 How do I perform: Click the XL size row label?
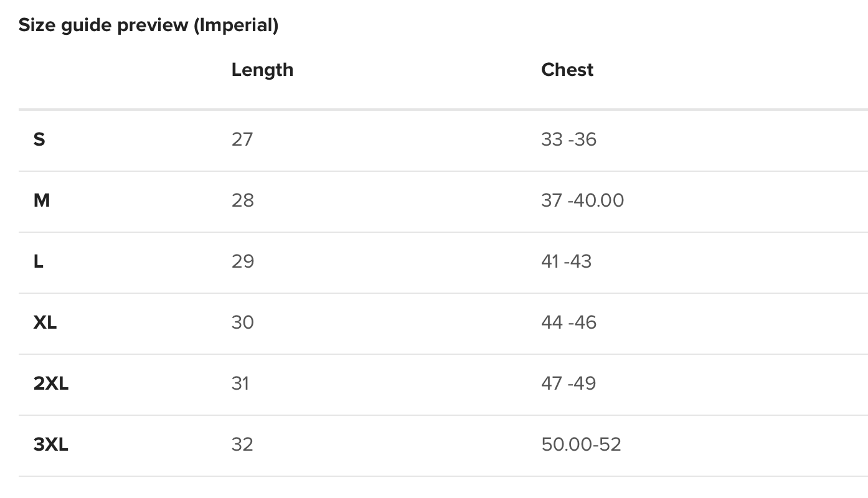45,322
